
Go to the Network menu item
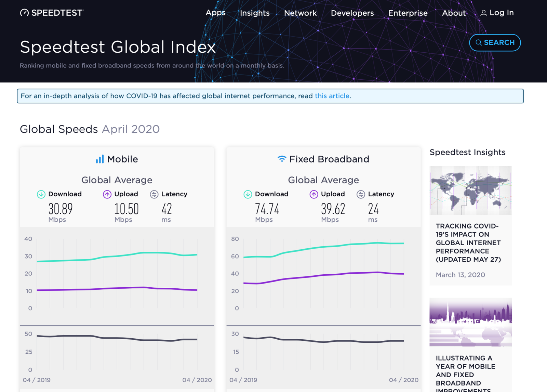point(301,13)
